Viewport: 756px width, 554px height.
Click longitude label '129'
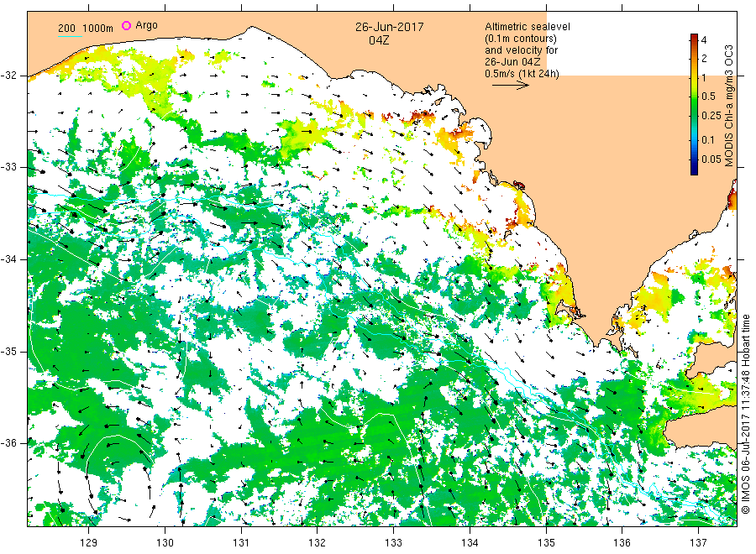tap(89, 543)
